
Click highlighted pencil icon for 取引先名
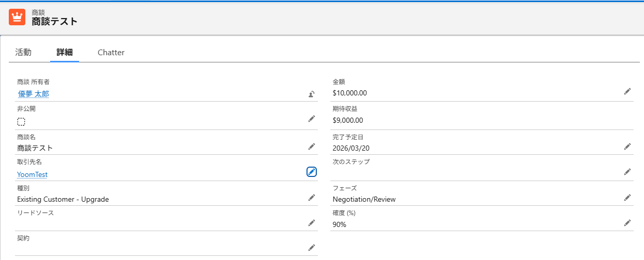pyautogui.click(x=311, y=172)
